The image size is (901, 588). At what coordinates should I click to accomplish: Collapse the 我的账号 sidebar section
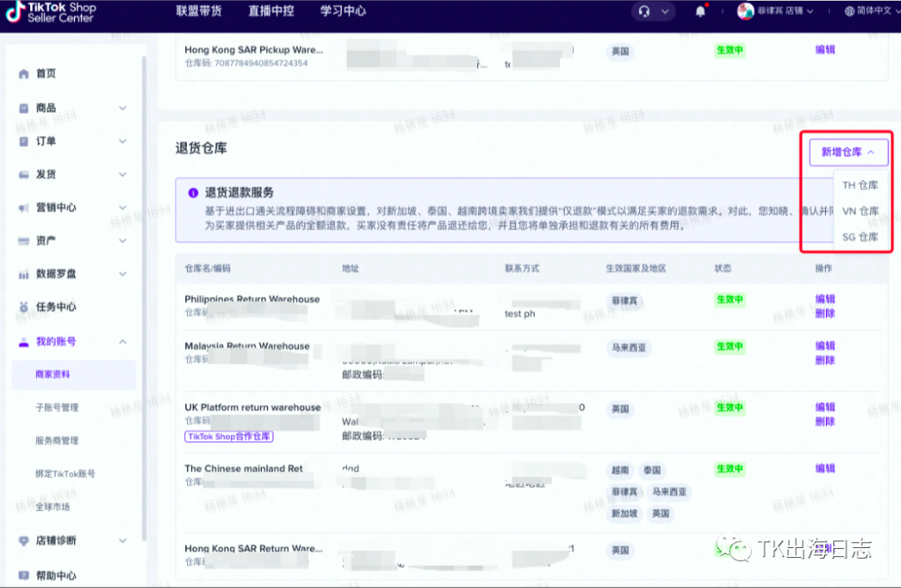pos(123,342)
